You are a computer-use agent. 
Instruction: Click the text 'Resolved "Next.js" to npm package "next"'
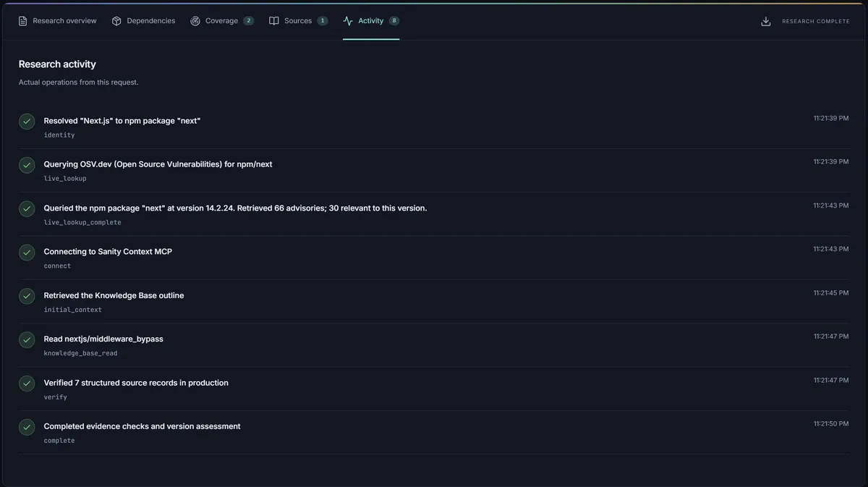pos(122,121)
